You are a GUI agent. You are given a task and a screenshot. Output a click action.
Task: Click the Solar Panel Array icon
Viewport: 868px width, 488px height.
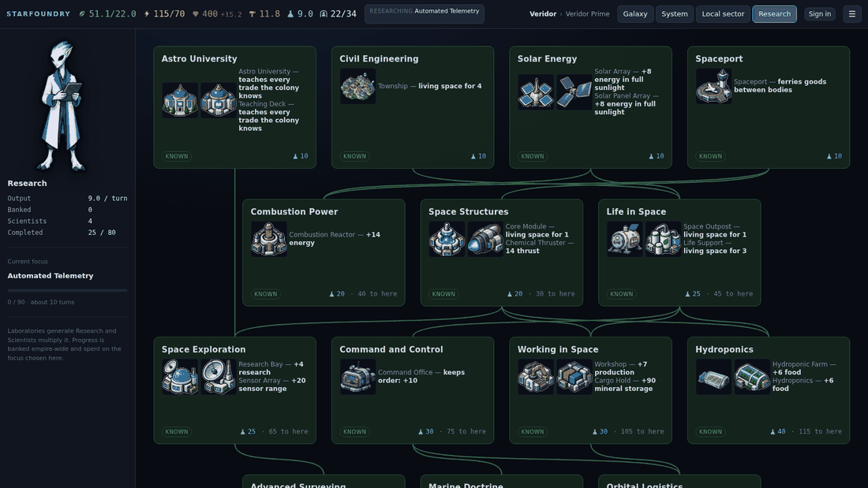click(574, 92)
